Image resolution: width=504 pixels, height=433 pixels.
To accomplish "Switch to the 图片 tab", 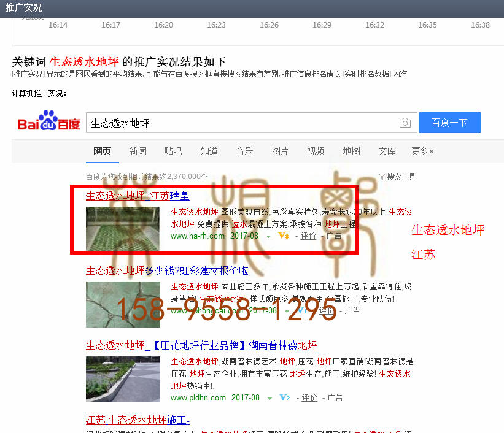I will [280, 151].
